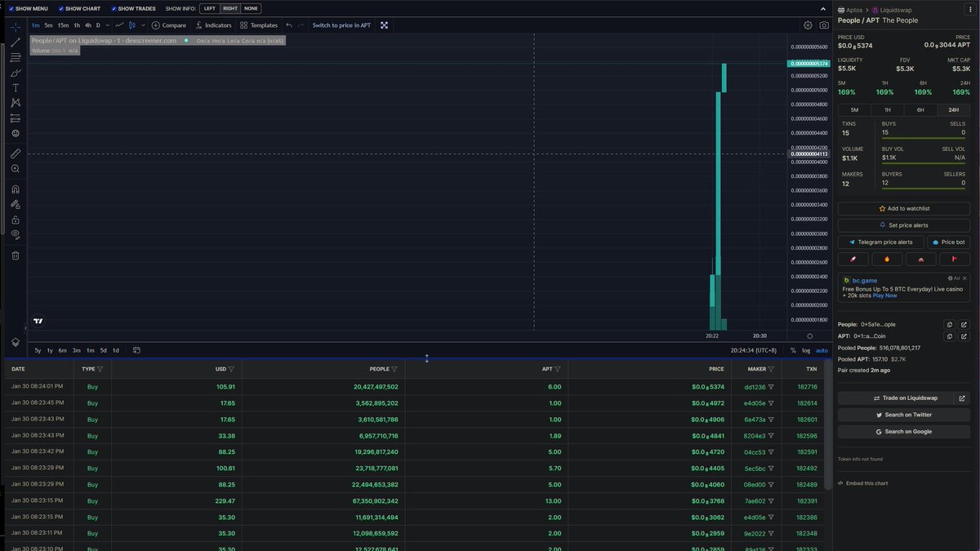Open Telegram price alerts
980x551 pixels.
[881, 242]
